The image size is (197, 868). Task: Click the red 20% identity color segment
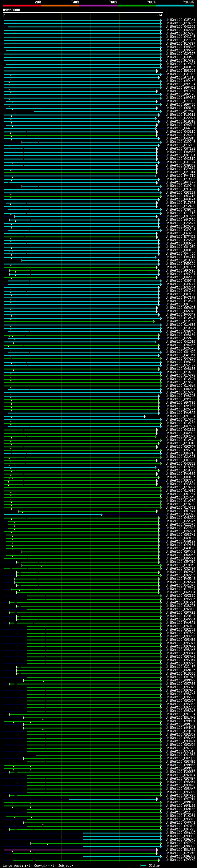coord(22,6)
